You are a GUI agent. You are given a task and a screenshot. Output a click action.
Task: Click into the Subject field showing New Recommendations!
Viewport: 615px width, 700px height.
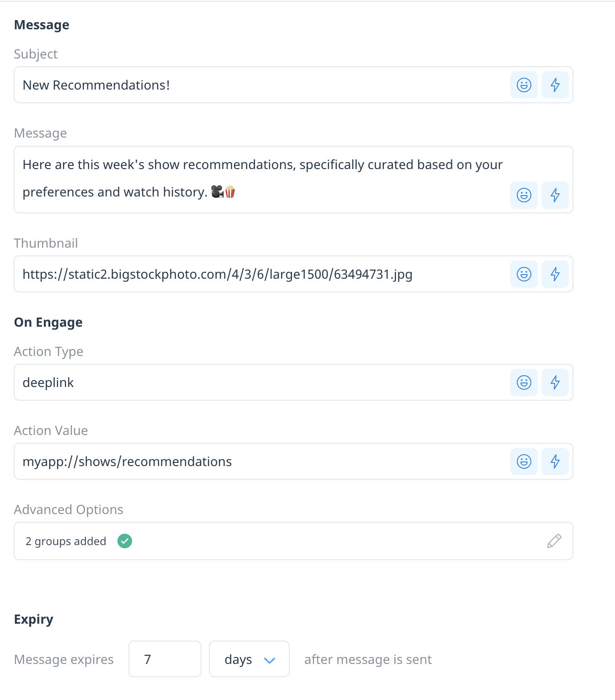click(228, 85)
